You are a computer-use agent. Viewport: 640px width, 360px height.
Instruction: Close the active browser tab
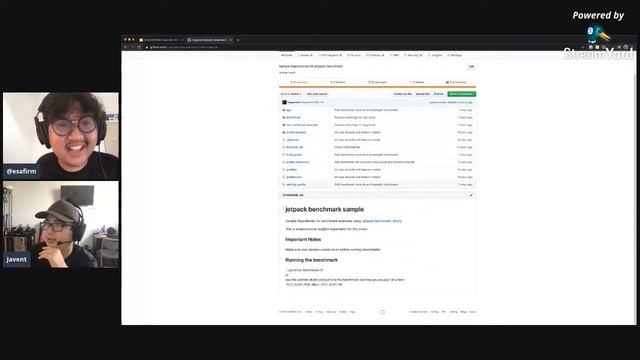pos(231,40)
